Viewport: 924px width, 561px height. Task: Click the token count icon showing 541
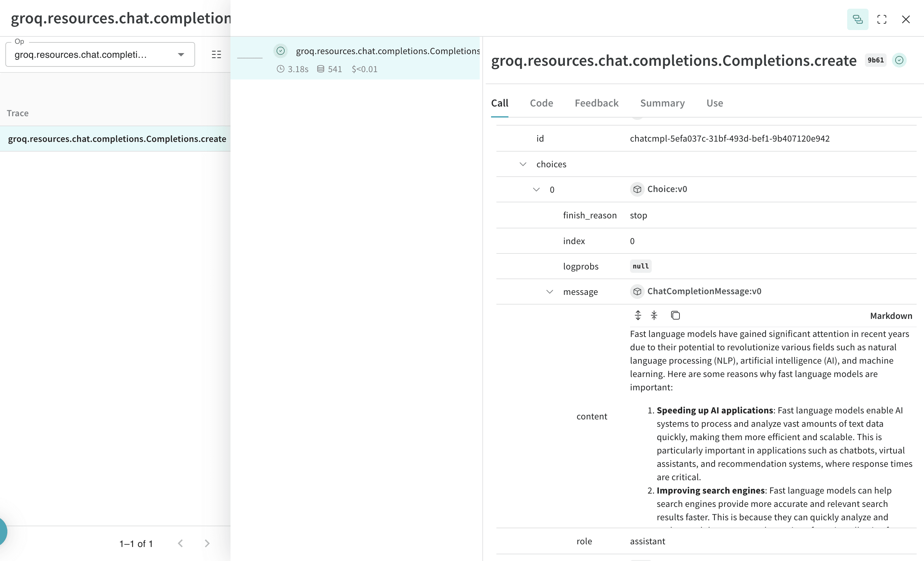click(x=321, y=69)
